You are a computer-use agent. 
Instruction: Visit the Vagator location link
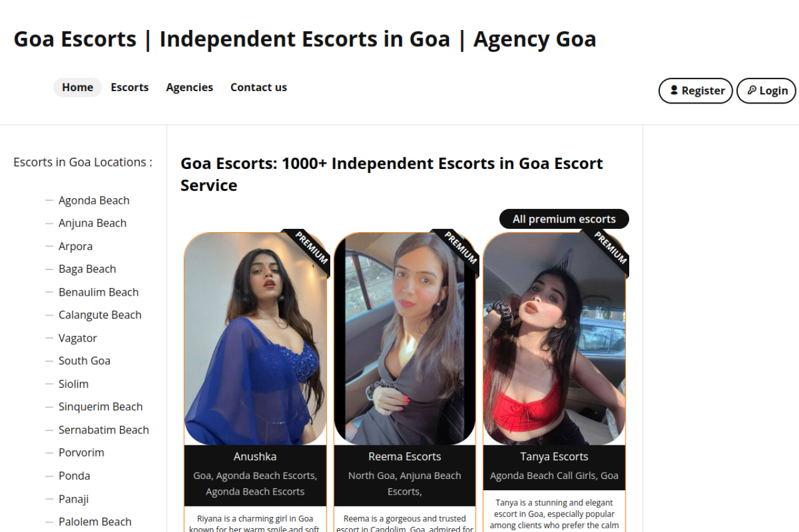tap(78, 338)
